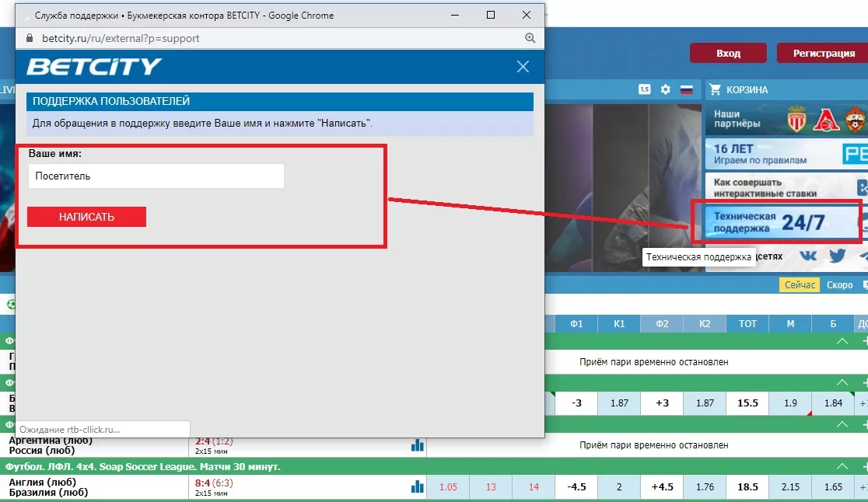
Task: Collapse the league section above the 15.5 total row
Action: coord(842,383)
